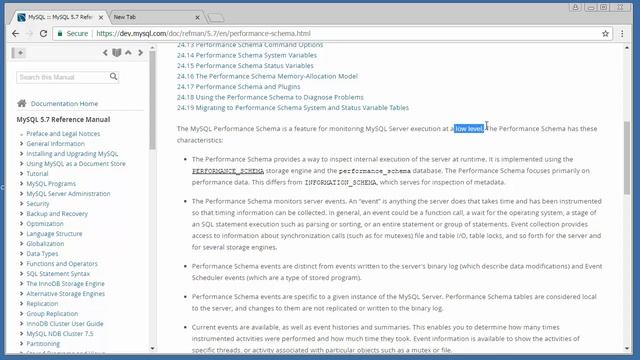Open Alternative Storage Engines in sidebar
640x360 pixels.
(66, 293)
